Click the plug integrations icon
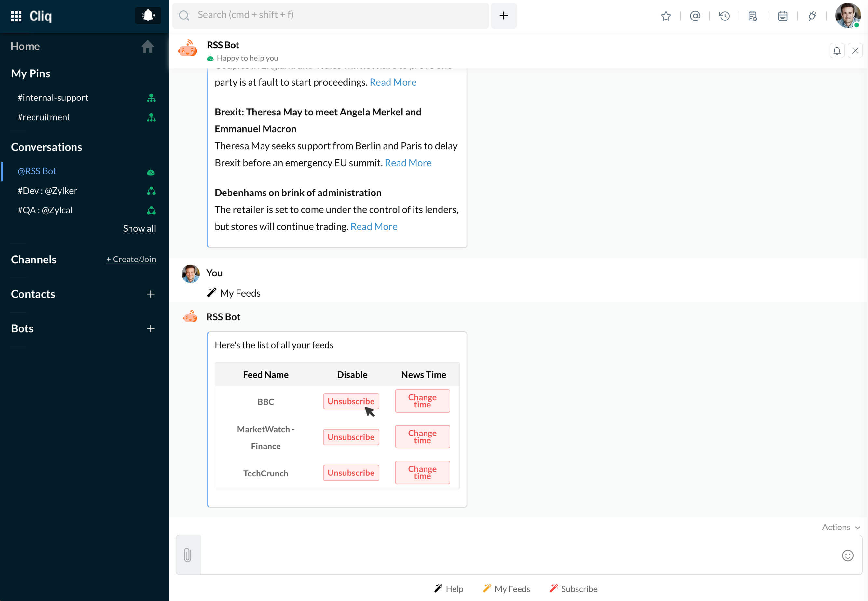The width and height of the screenshot is (868, 601). (x=812, y=16)
